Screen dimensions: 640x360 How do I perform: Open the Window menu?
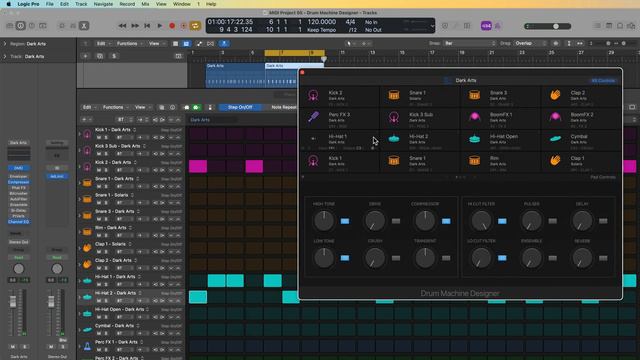(182, 4)
